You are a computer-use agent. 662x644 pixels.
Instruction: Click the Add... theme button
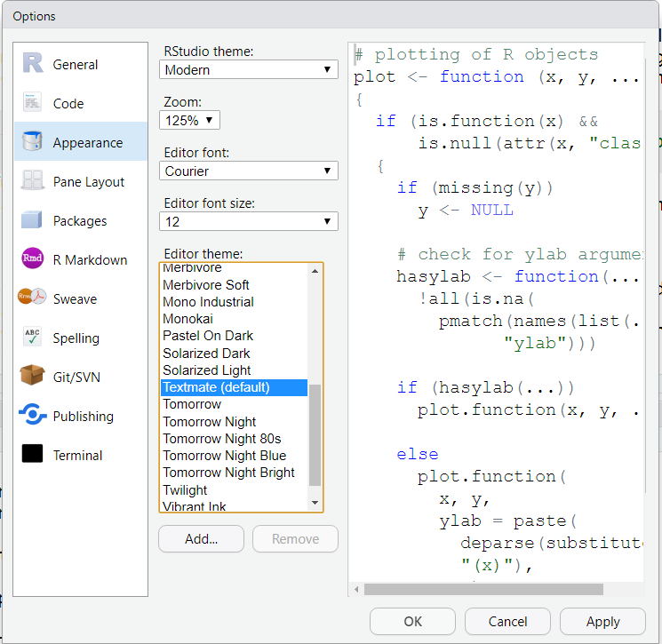pyautogui.click(x=201, y=538)
